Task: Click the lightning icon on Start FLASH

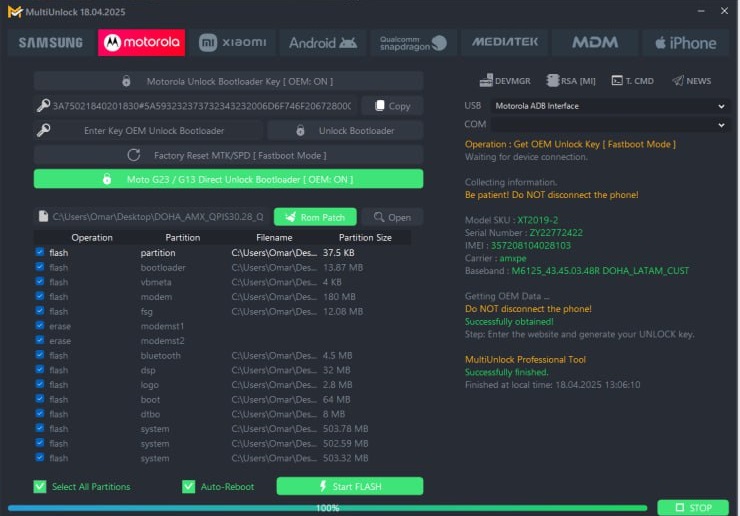Action: (323, 486)
